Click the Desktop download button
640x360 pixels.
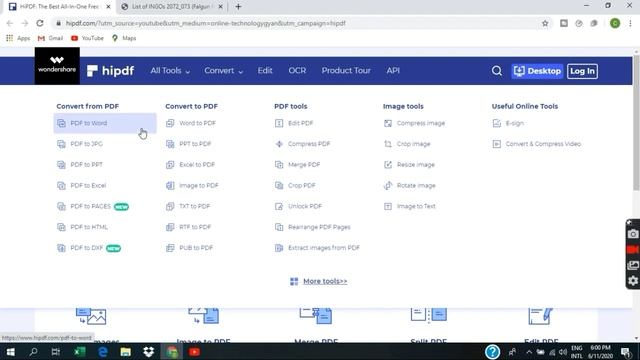[537, 71]
